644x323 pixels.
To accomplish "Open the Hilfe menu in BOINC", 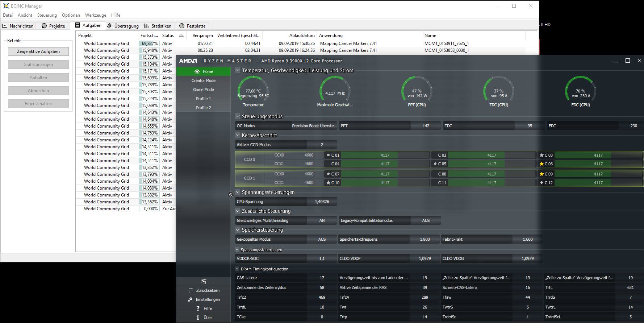I will (116, 15).
